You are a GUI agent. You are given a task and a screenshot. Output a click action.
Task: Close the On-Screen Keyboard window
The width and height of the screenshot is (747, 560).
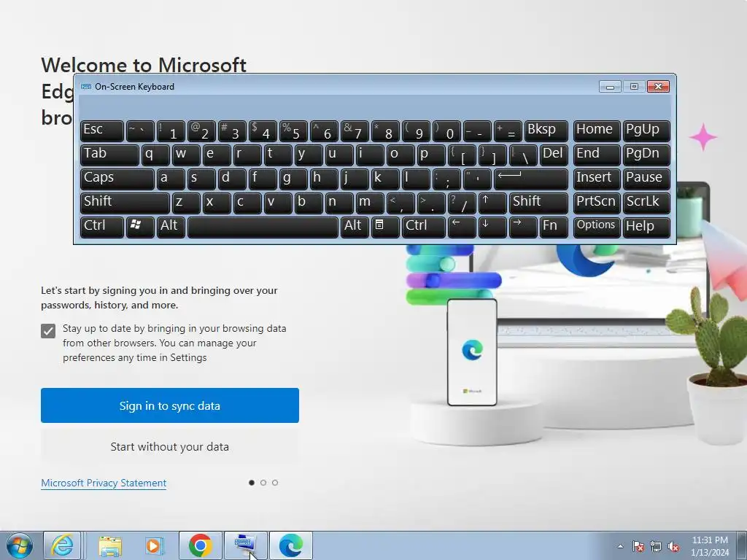[x=659, y=87]
